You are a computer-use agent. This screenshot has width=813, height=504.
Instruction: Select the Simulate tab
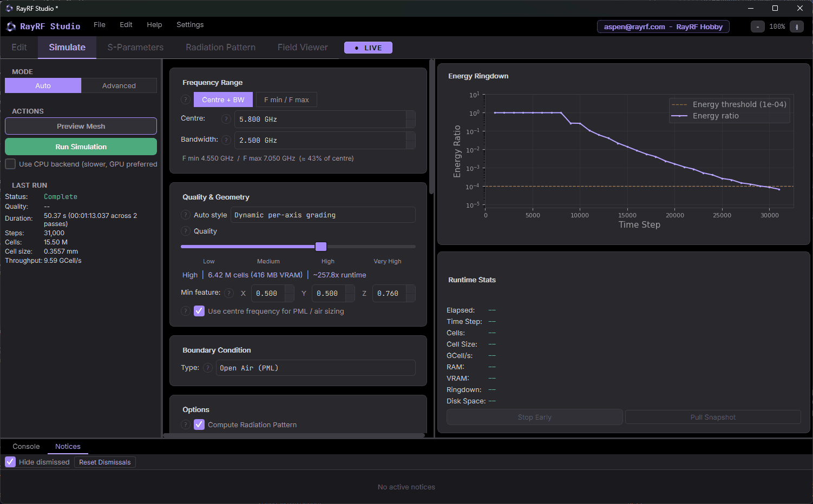tap(67, 48)
